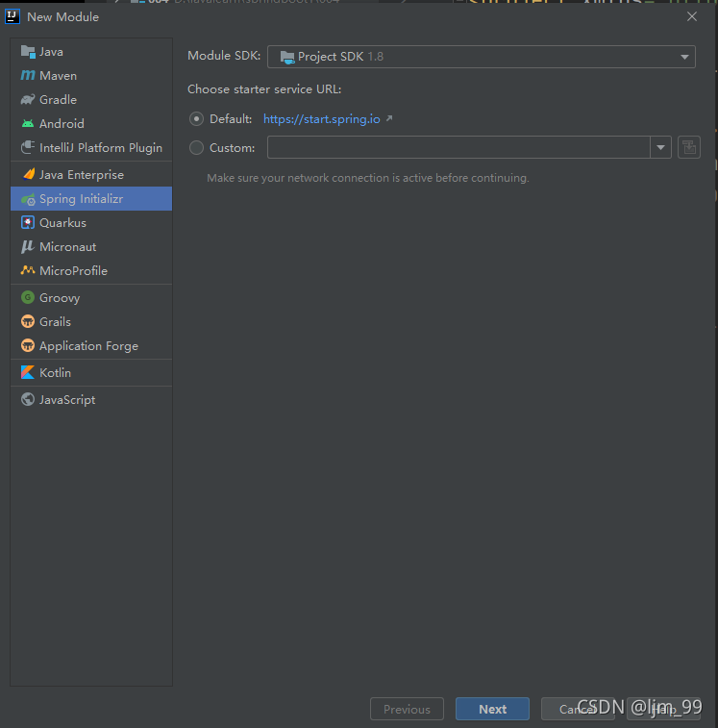Click the Quarkus logo icon
This screenshot has width=718, height=728.
click(x=28, y=222)
